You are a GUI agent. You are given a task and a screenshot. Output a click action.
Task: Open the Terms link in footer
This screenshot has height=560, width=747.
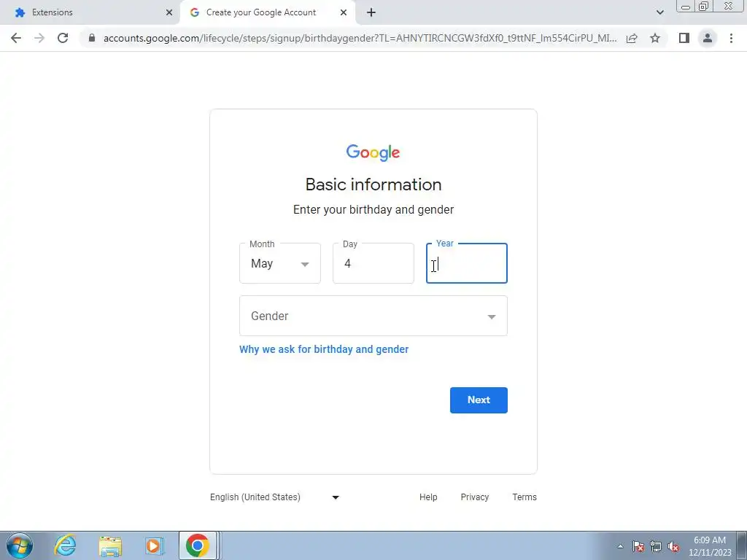pos(525,497)
